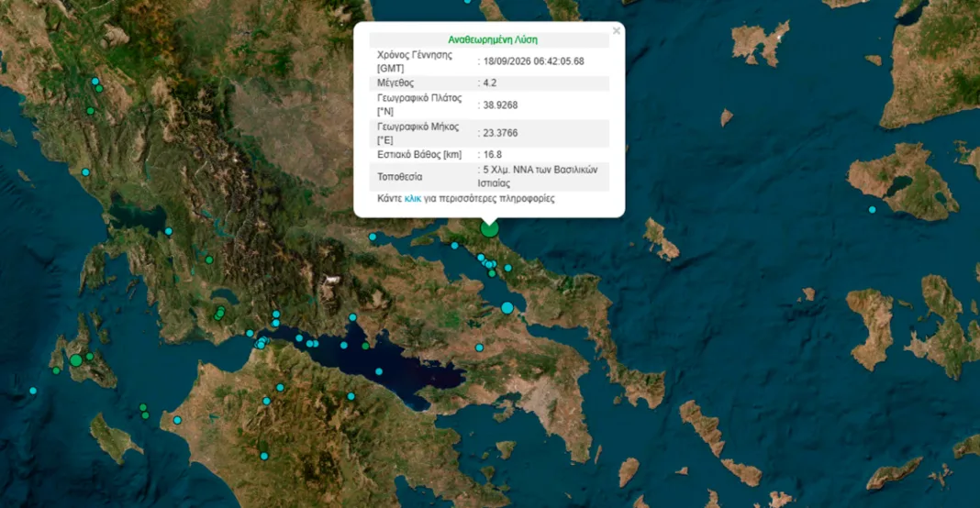Click the popup title 'Αναθεωρημένη Λύση'
The height and width of the screenshot is (508, 980).
[493, 39]
